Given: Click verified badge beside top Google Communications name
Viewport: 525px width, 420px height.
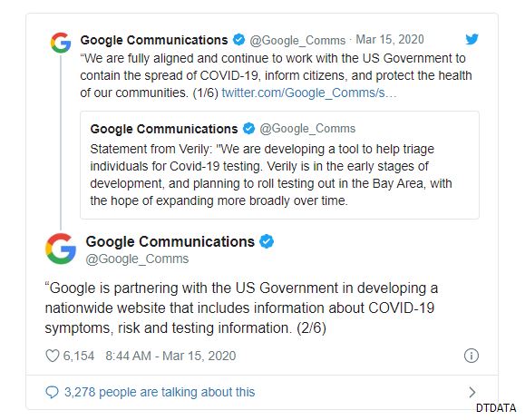Looking at the screenshot, I should 238,40.
